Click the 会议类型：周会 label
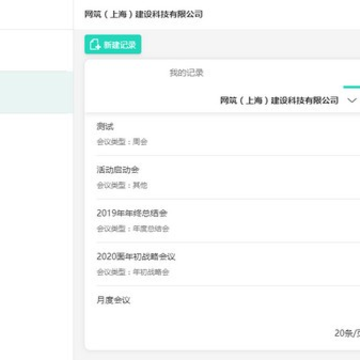The width and height of the screenshot is (360, 360). coord(122,142)
